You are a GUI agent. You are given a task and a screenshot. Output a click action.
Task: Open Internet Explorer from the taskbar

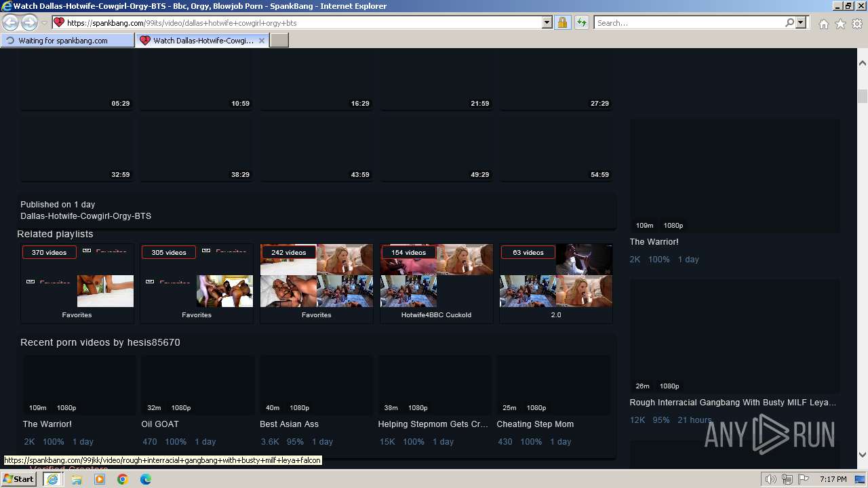pos(52,479)
